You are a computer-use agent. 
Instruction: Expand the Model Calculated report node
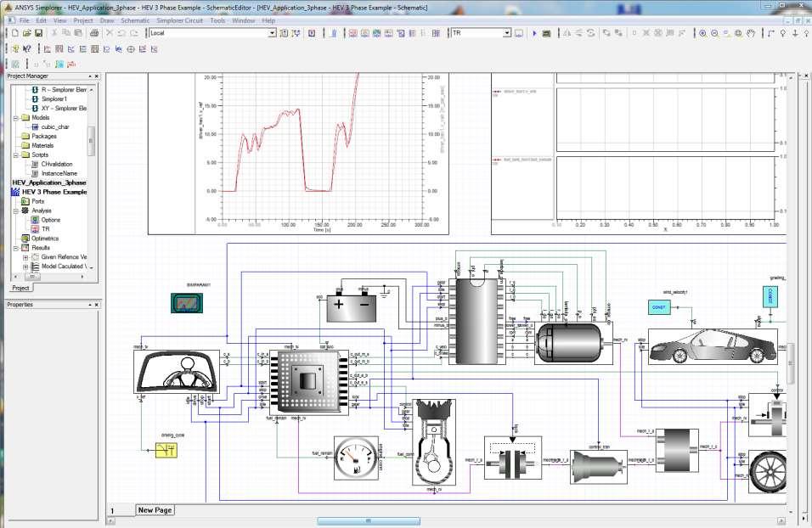(x=25, y=267)
